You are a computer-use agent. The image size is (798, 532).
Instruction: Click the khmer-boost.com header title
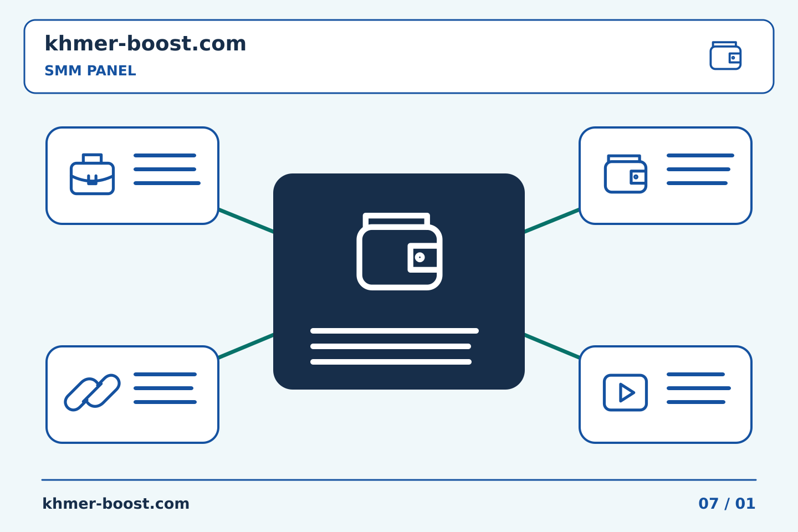click(145, 43)
